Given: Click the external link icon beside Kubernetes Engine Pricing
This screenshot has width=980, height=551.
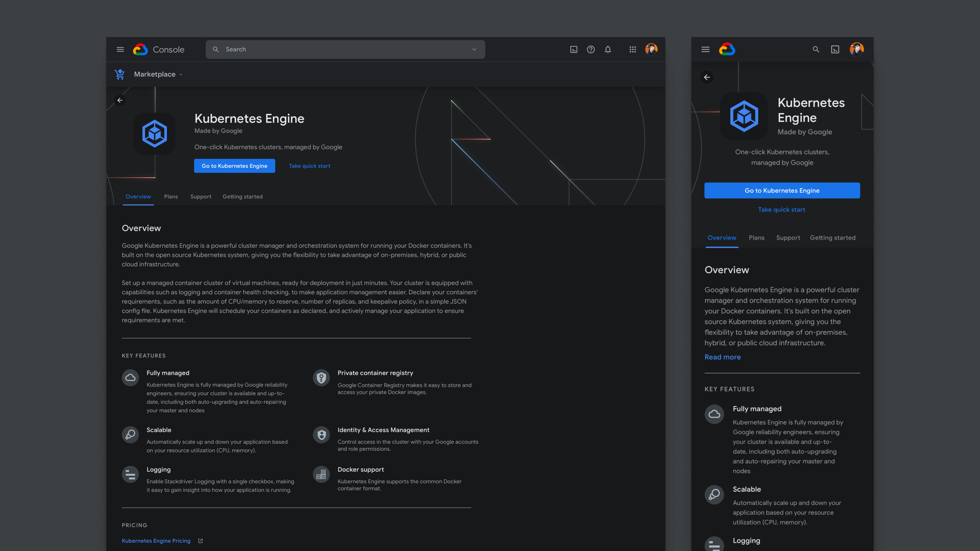Looking at the screenshot, I should pyautogui.click(x=201, y=541).
